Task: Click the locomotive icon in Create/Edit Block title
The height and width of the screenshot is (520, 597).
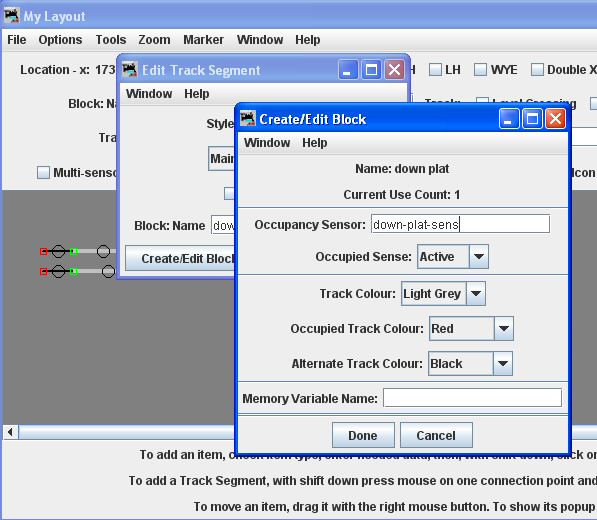Action: [x=248, y=119]
